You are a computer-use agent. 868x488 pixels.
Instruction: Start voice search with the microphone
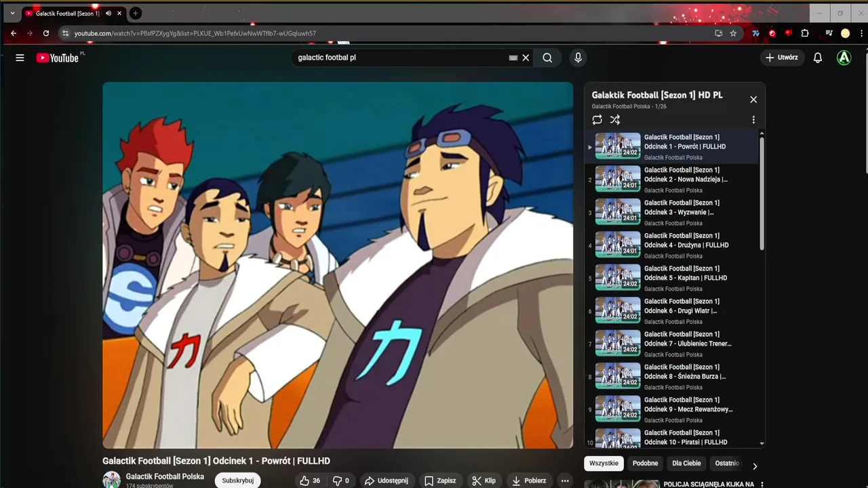coord(578,58)
